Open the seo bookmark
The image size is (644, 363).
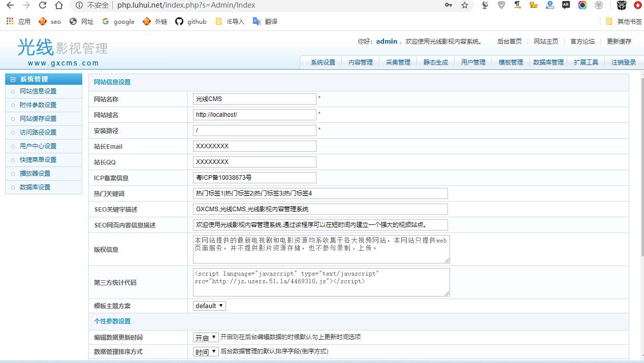click(x=50, y=21)
